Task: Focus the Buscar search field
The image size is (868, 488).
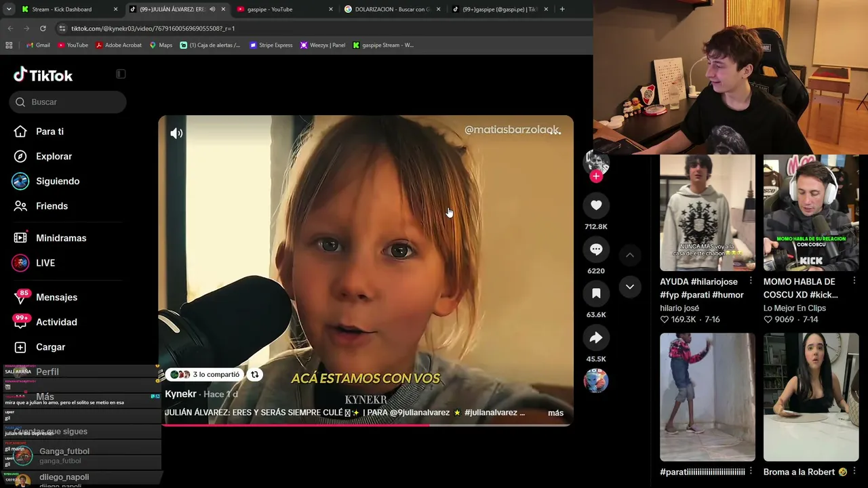Action: coord(68,102)
